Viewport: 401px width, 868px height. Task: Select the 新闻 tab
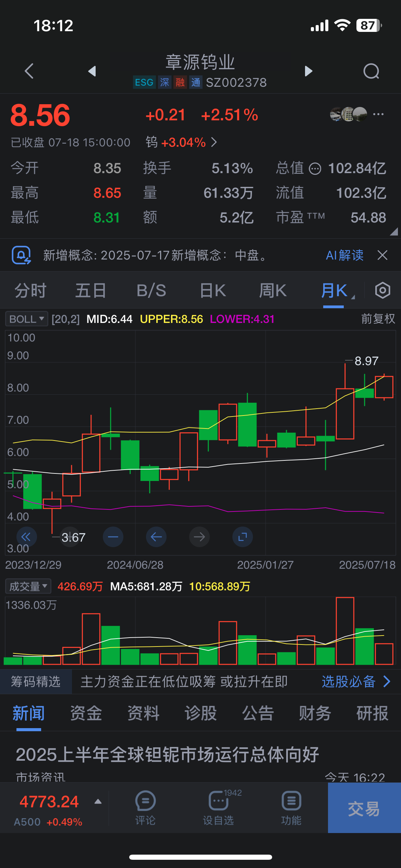(29, 713)
